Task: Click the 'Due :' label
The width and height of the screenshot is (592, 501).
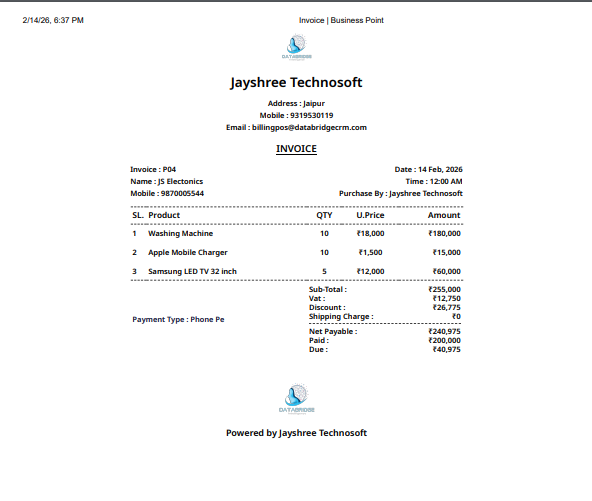Action: [x=318, y=350]
